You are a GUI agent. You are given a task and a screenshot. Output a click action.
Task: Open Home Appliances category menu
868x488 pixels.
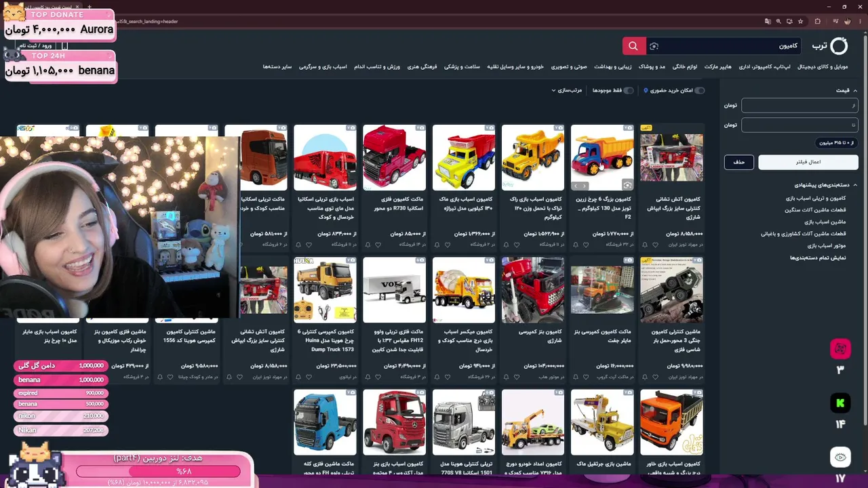pos(685,66)
